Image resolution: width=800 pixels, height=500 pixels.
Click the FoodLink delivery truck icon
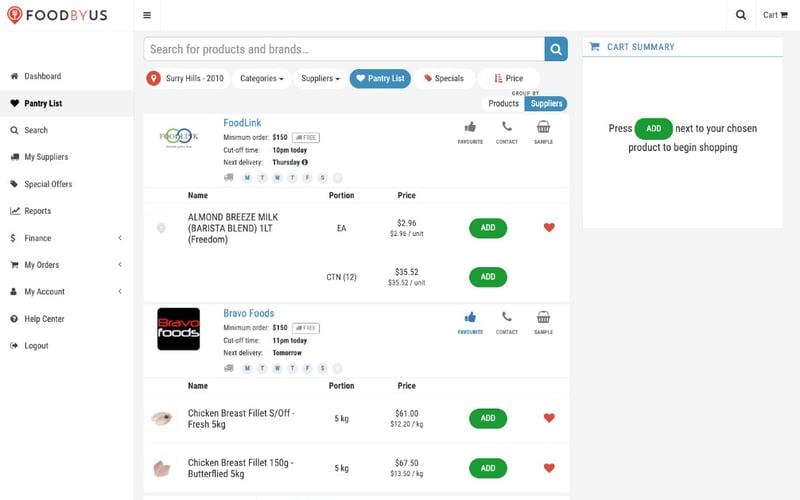click(229, 178)
